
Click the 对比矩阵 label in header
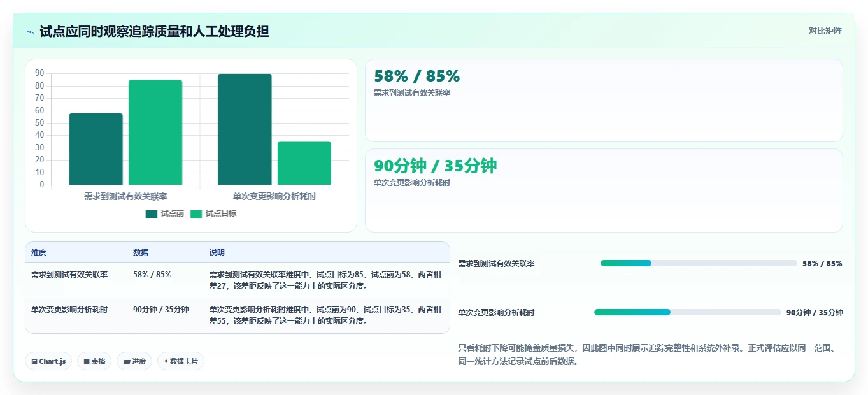825,31
